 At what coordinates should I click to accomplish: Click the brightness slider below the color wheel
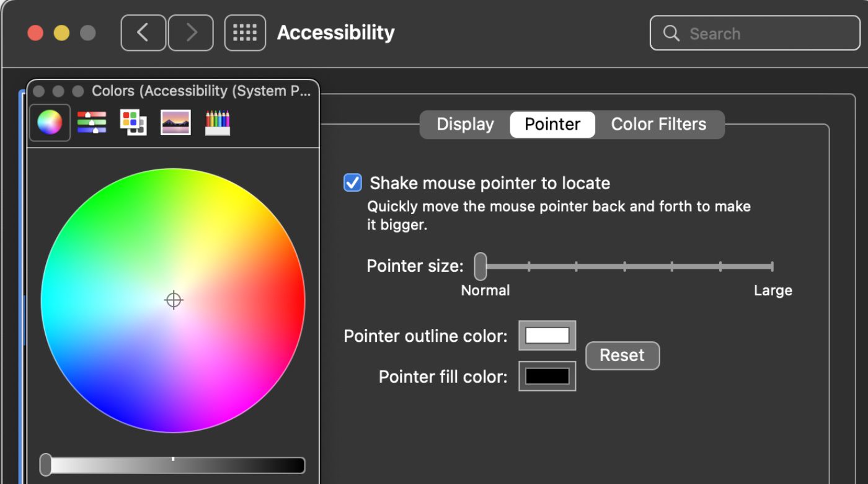(172, 465)
